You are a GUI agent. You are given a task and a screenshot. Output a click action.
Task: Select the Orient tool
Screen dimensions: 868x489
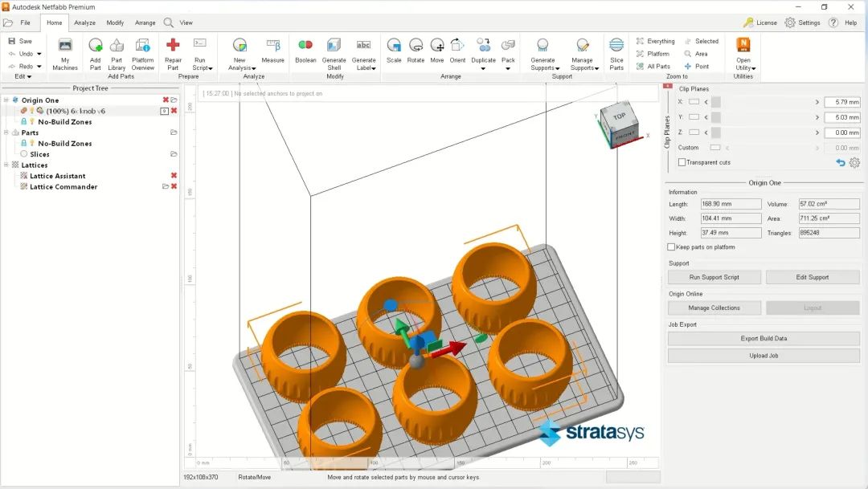tap(457, 47)
